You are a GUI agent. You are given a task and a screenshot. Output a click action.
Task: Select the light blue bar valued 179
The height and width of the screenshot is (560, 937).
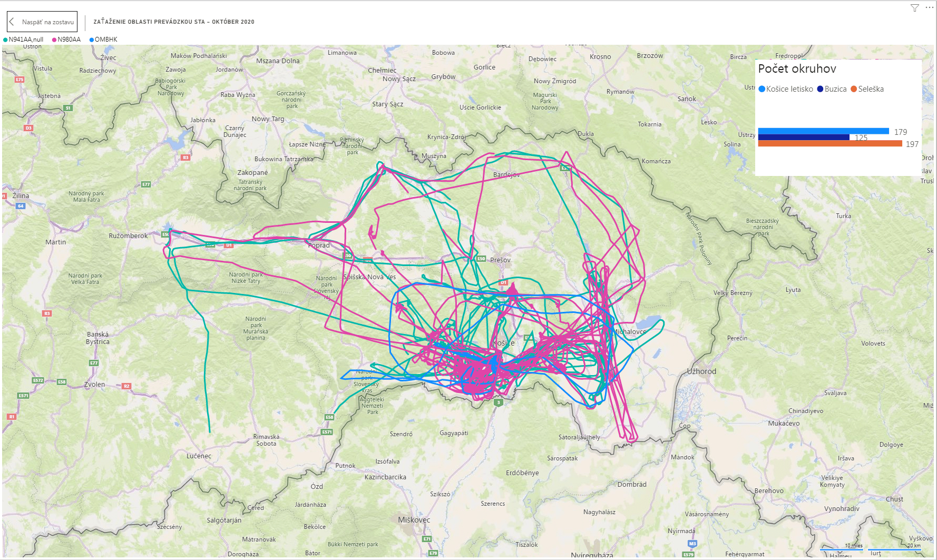coord(823,131)
